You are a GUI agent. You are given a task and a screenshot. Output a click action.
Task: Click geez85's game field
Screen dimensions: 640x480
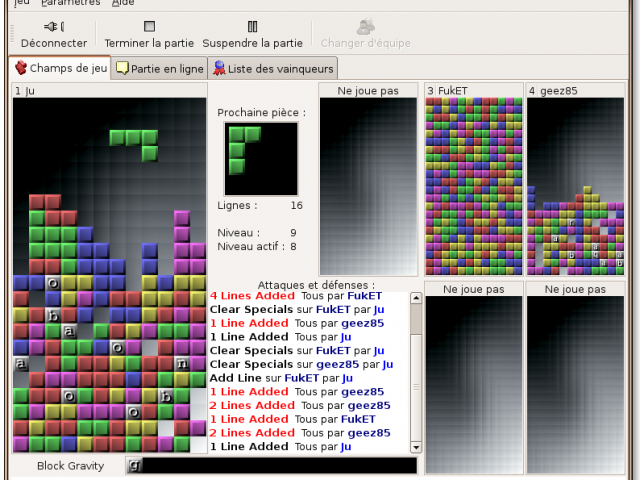click(x=575, y=186)
